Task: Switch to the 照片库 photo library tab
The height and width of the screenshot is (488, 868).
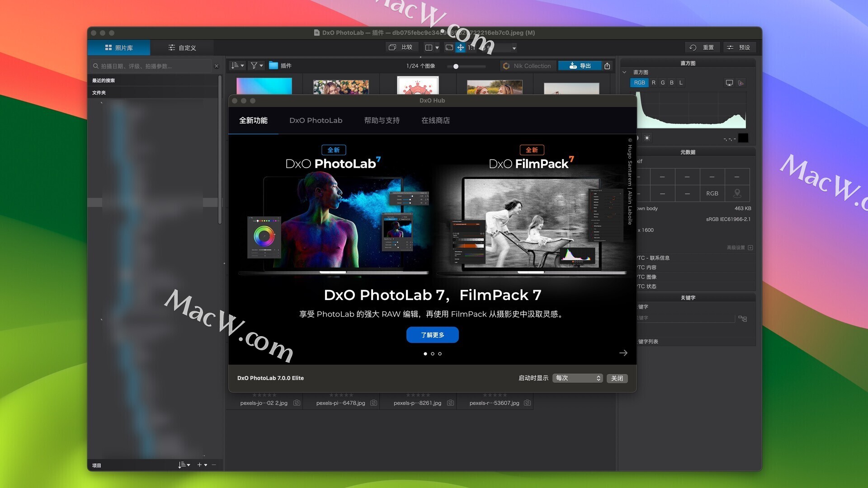Action: (119, 47)
